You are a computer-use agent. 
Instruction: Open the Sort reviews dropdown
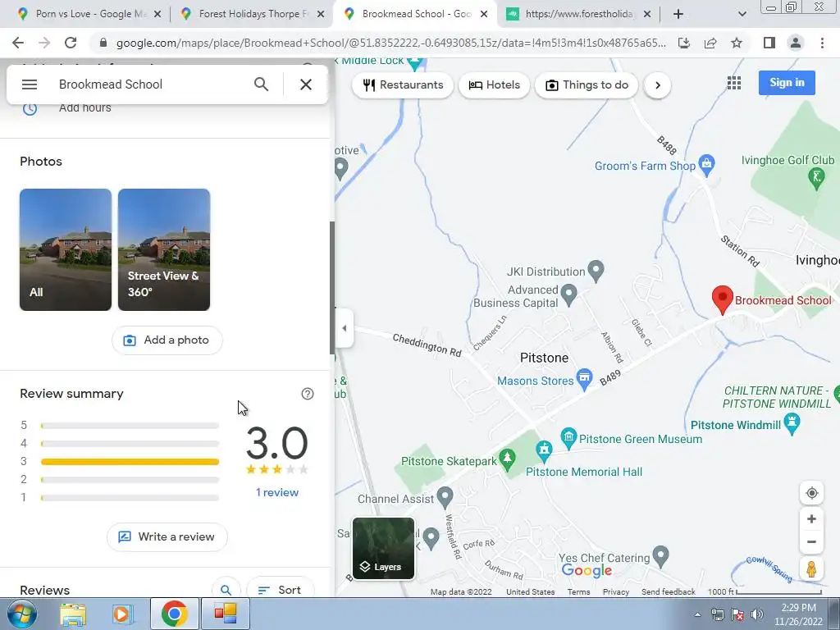(x=281, y=589)
